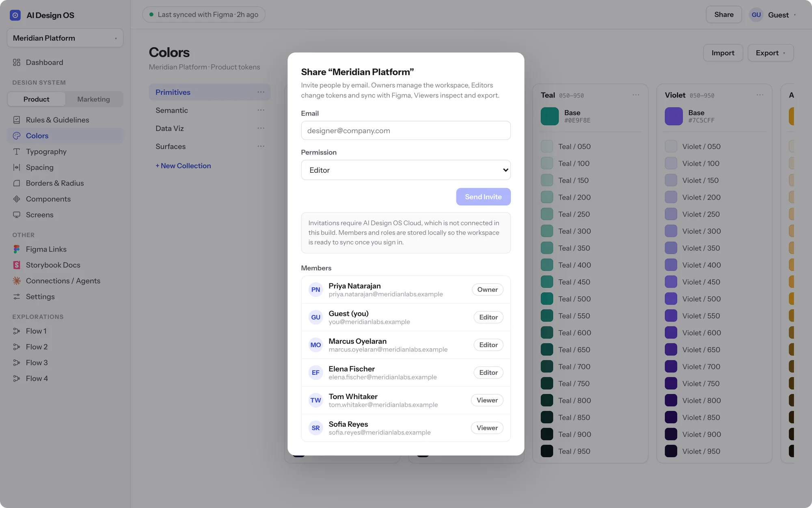812x508 pixels.
Task: Click Sofia Reyes' Viewer role badge
Action: tap(487, 428)
